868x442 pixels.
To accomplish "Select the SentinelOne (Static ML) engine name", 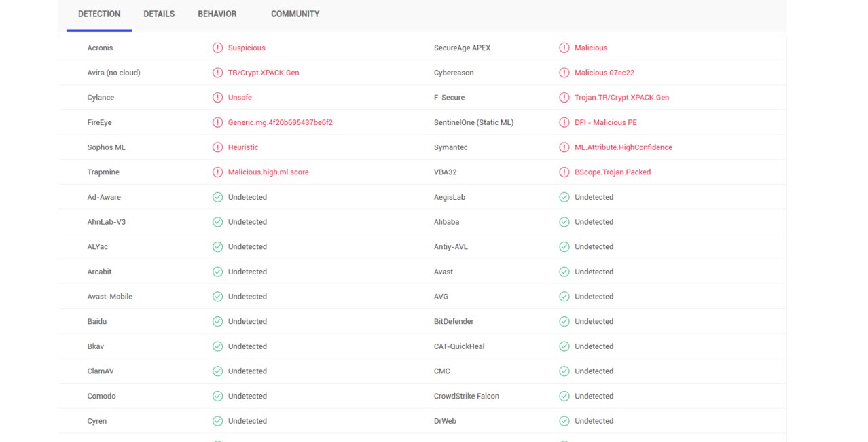I will click(x=474, y=123).
